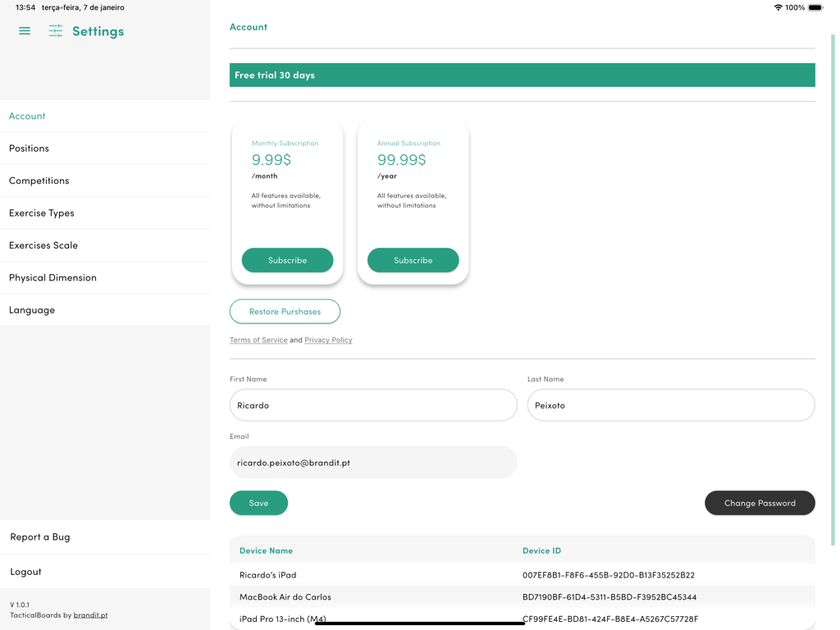Image resolution: width=840 pixels, height=630 pixels.
Task: Open Exercise Types settings
Action: coord(41,212)
